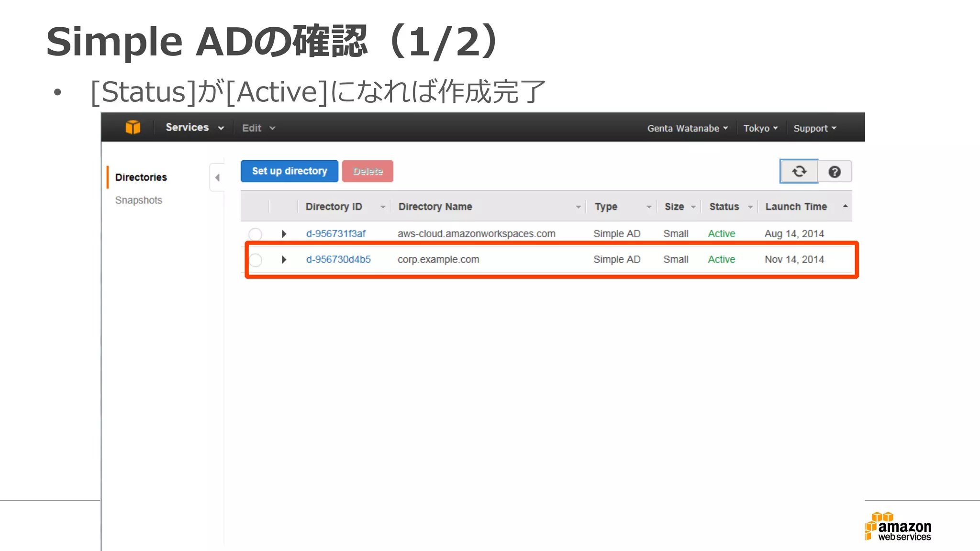Open Genta Watanabe account menu
The image size is (980, 551).
(x=687, y=128)
